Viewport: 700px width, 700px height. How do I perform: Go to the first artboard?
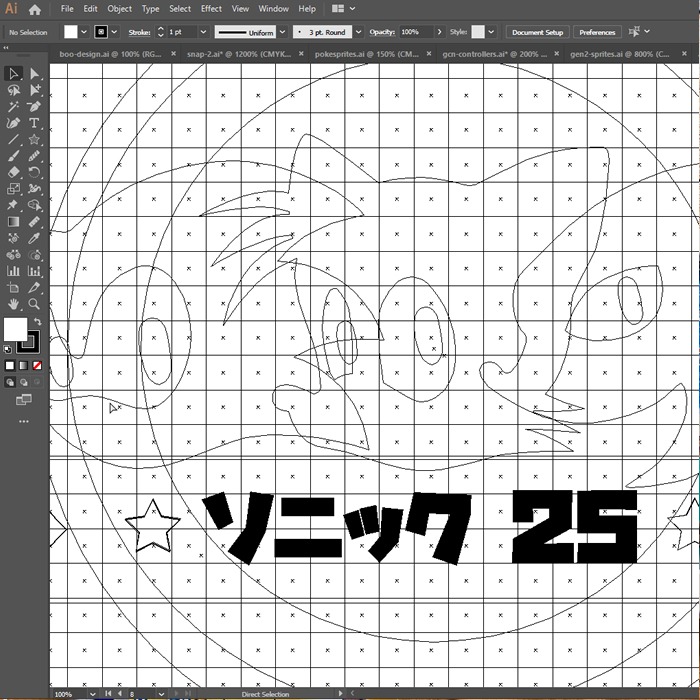tap(108, 694)
